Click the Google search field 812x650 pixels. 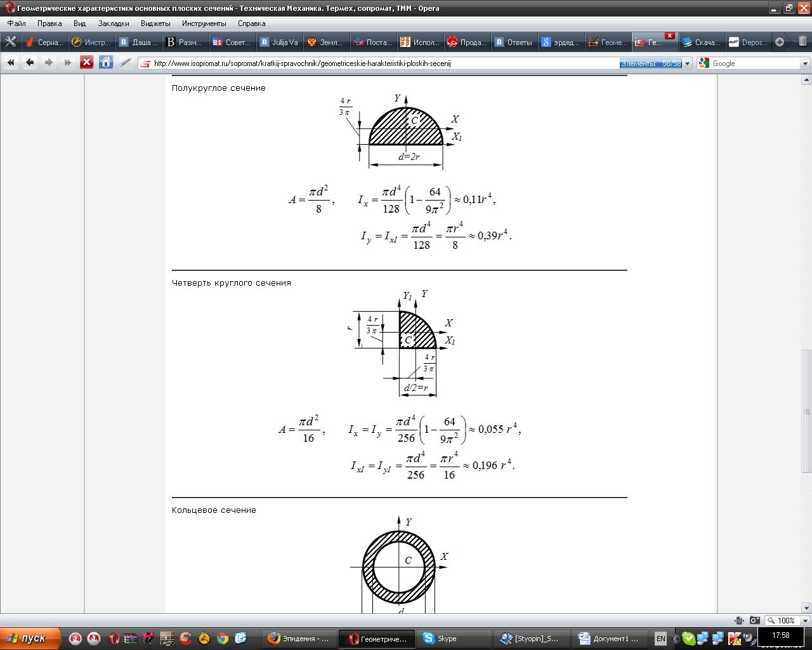(x=755, y=63)
